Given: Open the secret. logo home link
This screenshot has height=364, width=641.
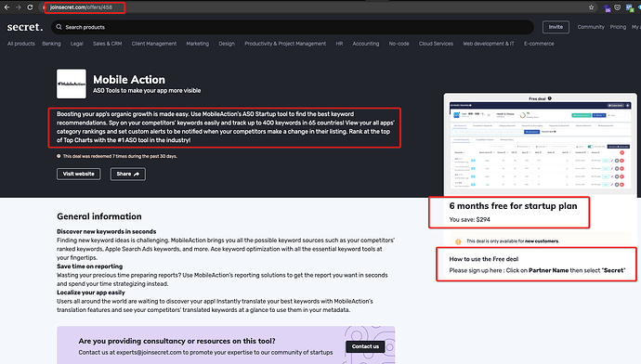Looking at the screenshot, I should [24, 27].
